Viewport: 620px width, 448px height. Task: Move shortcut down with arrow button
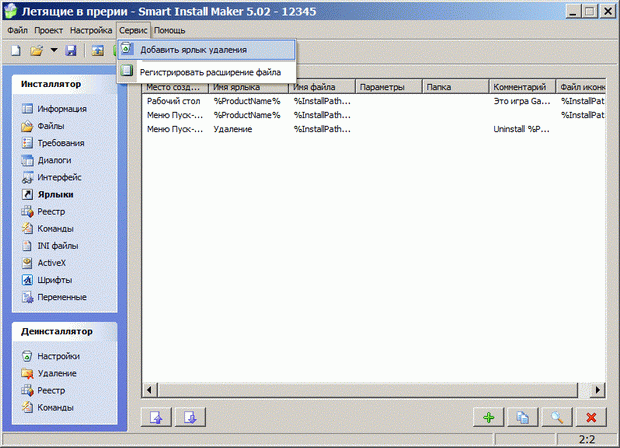[x=191, y=418]
